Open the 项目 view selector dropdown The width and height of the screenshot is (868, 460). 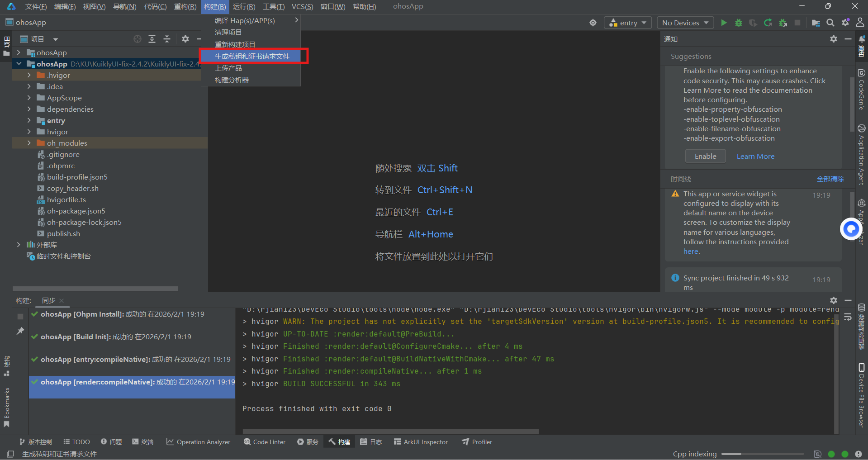coord(39,39)
